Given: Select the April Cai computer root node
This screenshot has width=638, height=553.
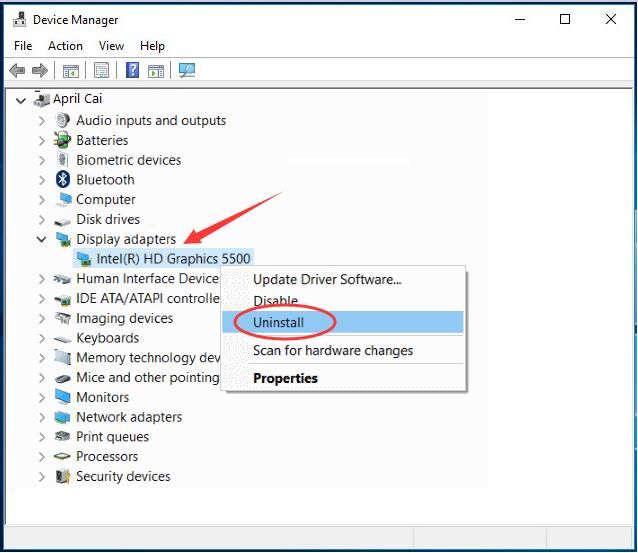Looking at the screenshot, I should tap(77, 99).
